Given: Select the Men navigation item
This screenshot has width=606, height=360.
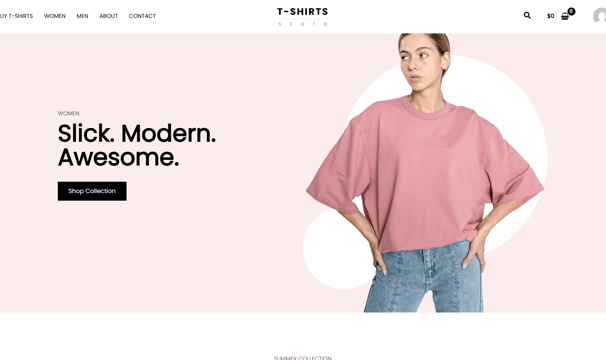Looking at the screenshot, I should pyautogui.click(x=82, y=16).
